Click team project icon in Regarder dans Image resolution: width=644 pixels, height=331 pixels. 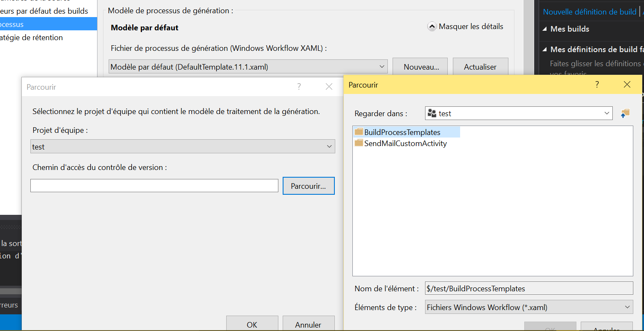(431, 114)
